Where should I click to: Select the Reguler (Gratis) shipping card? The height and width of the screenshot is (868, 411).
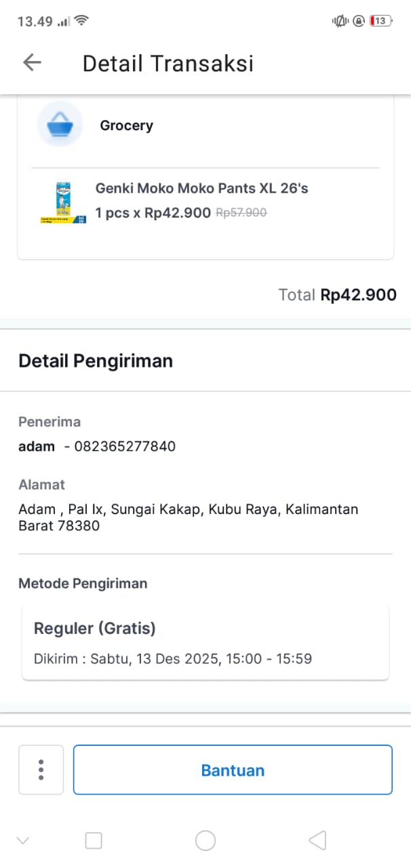click(206, 642)
